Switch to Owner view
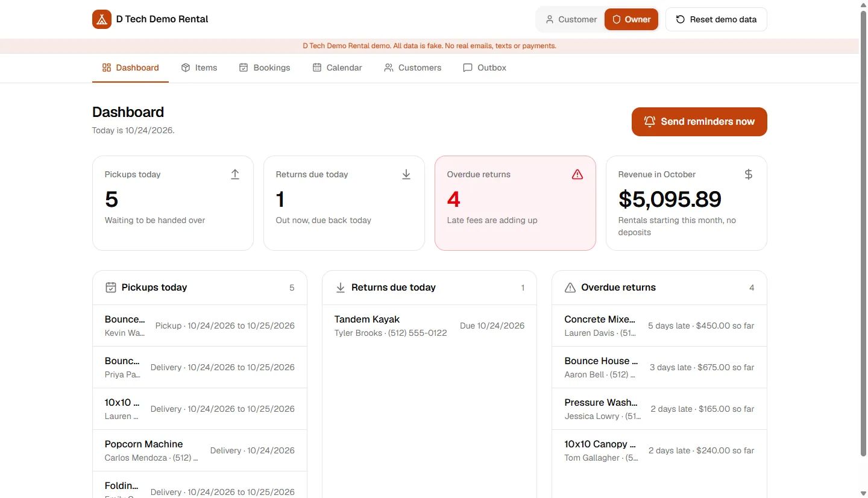The image size is (868, 498). [x=631, y=19]
